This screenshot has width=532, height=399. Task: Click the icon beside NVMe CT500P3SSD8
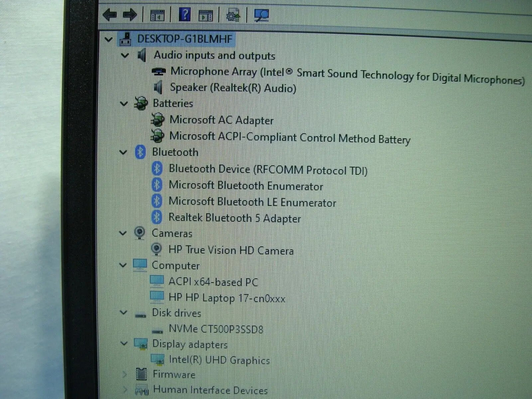pyautogui.click(x=157, y=331)
